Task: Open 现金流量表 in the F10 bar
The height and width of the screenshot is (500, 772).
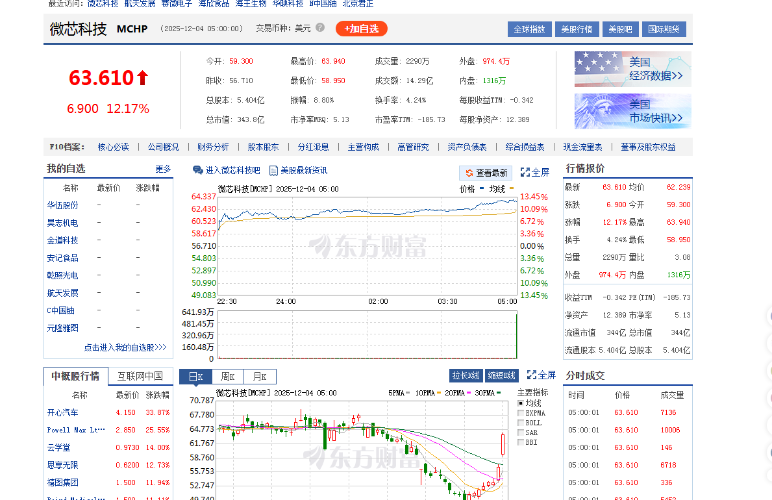Action: [582, 147]
